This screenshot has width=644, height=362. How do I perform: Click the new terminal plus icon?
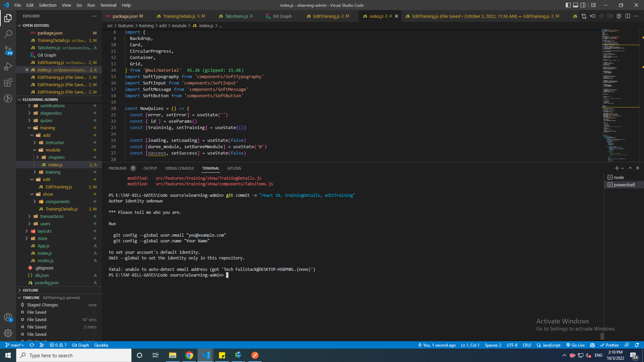tap(616, 168)
